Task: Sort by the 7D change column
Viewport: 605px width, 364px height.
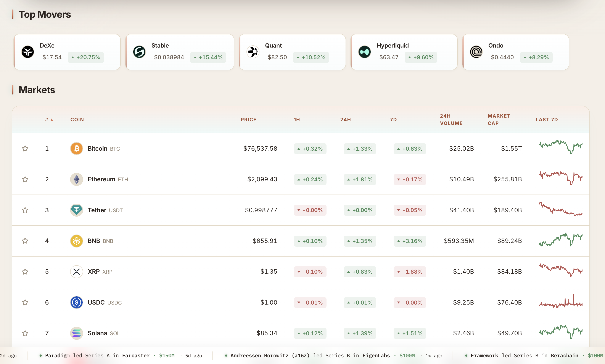Action: [x=393, y=120]
